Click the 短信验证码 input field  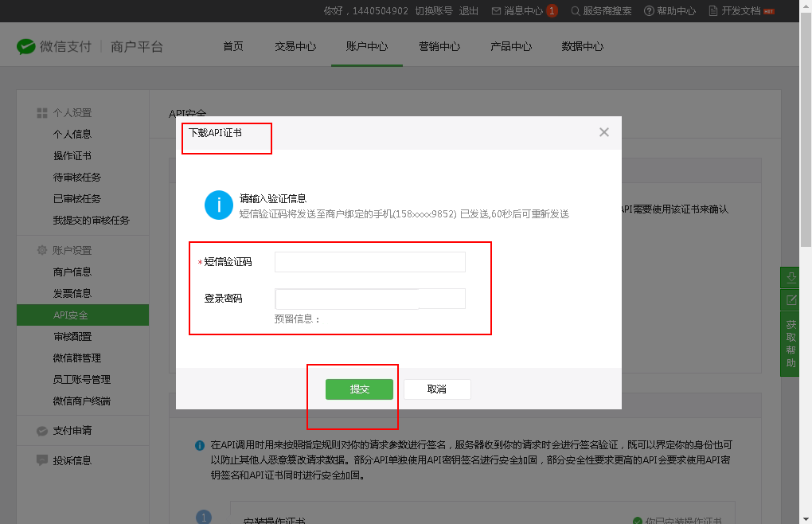(369, 262)
